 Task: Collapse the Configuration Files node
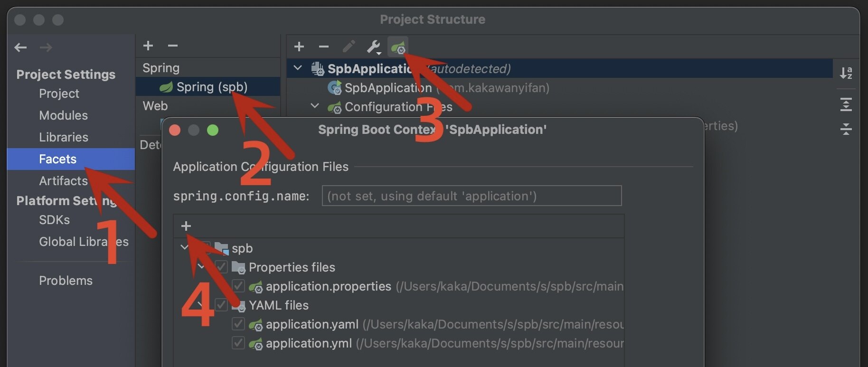[x=315, y=106]
